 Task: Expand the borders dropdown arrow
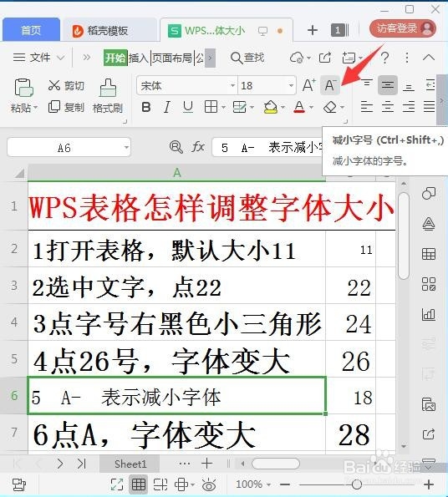click(223, 107)
